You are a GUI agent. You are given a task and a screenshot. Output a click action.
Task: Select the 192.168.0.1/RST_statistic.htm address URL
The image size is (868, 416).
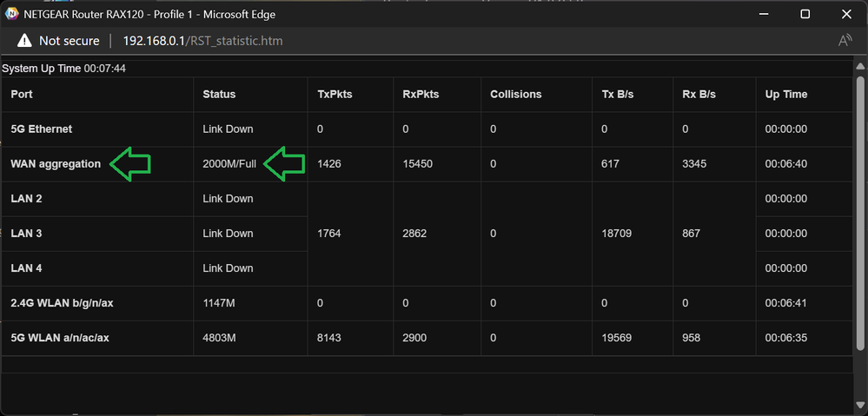click(x=202, y=41)
